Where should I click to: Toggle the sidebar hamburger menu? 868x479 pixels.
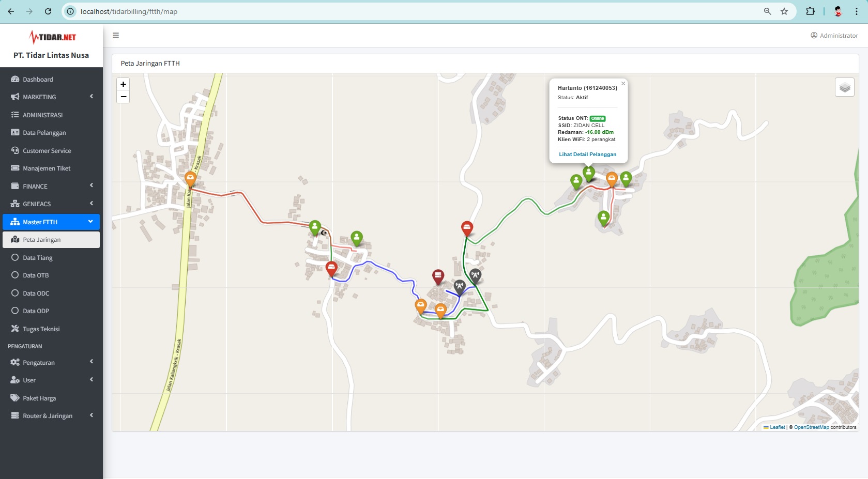pos(116,35)
